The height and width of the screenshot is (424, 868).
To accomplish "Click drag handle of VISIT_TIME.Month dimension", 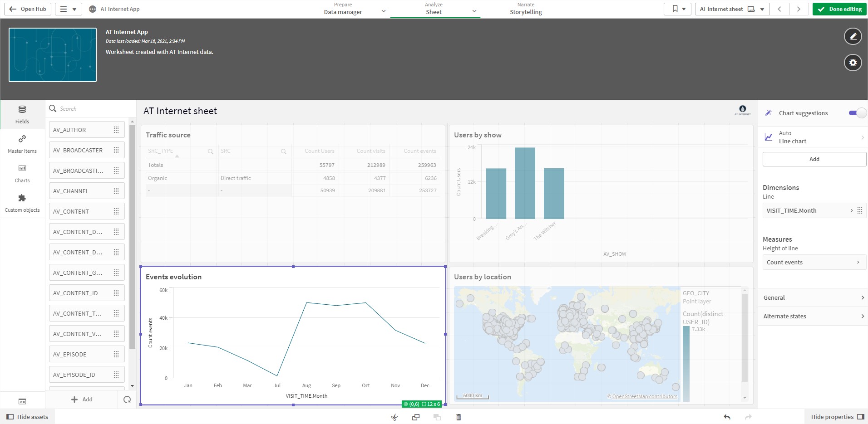I will [860, 210].
